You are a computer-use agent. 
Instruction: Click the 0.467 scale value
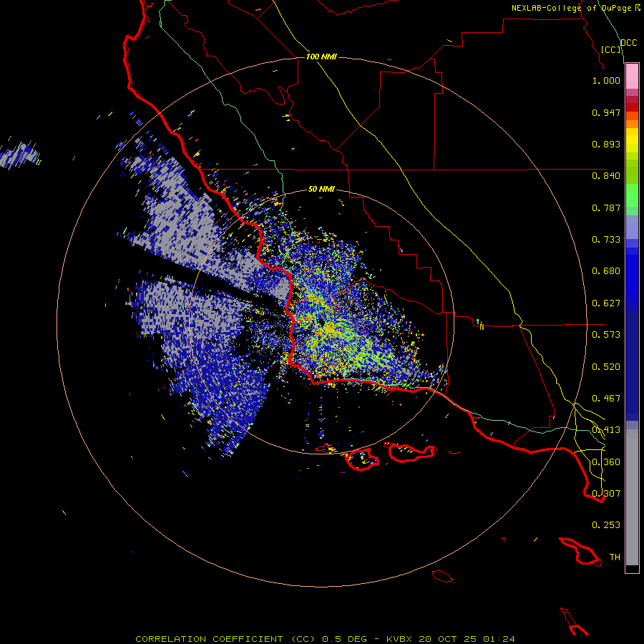click(x=606, y=399)
